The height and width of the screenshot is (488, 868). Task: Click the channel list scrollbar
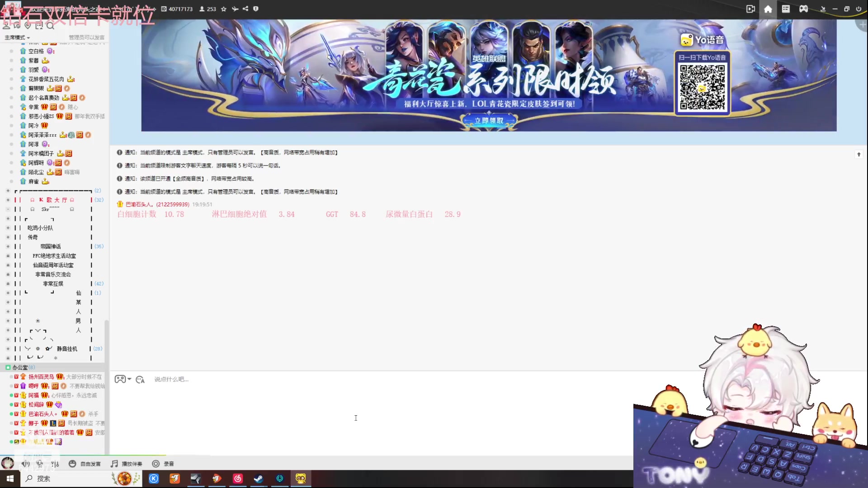[107, 386]
